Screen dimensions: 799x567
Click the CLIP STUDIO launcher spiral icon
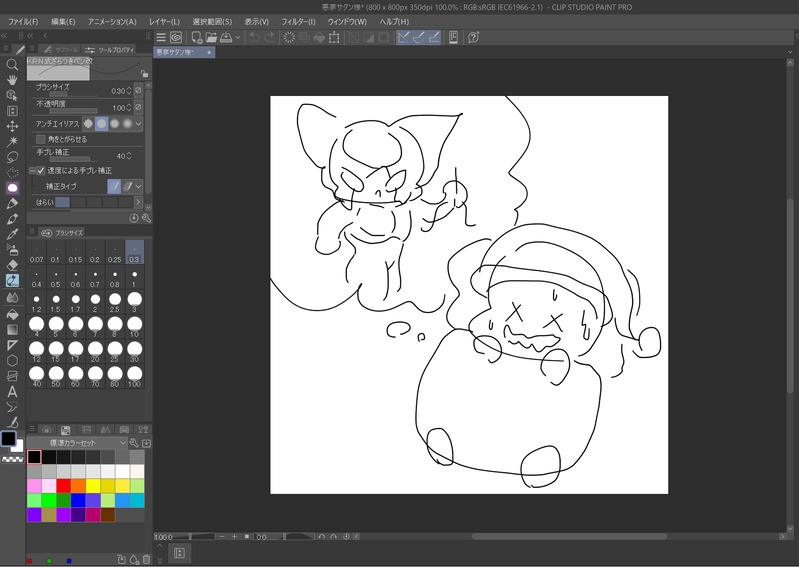pyautogui.click(x=176, y=37)
